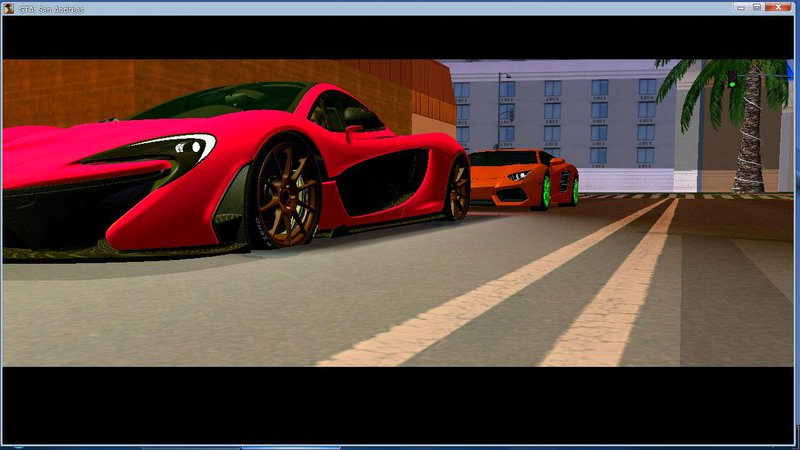Click the orange Lamborghini car
This screenshot has width=800, height=450.
[x=523, y=179]
